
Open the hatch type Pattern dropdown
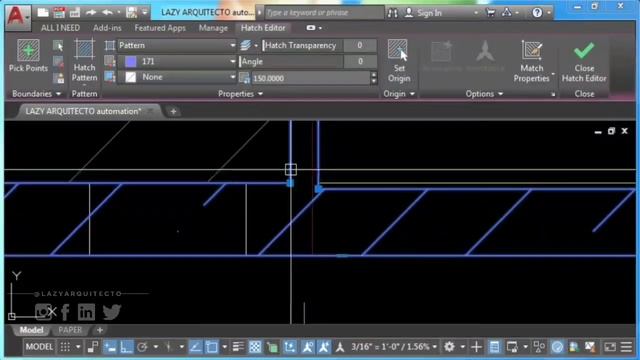[176, 45]
